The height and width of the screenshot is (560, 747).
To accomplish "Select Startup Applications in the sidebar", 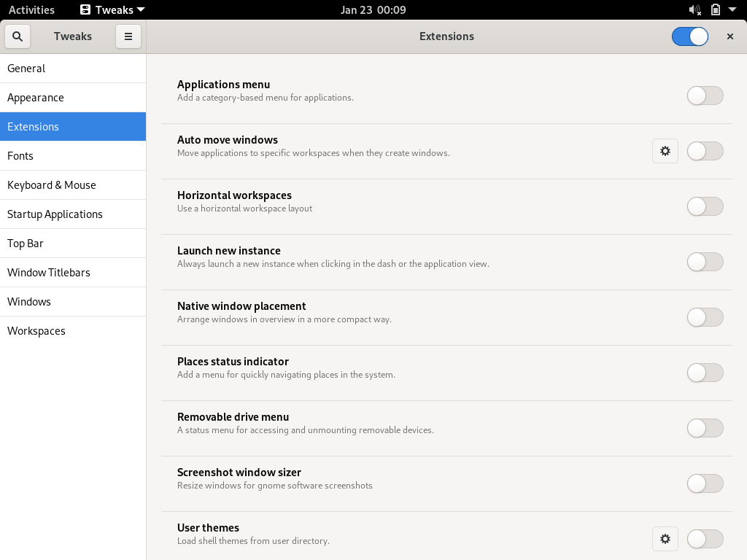I will click(55, 214).
